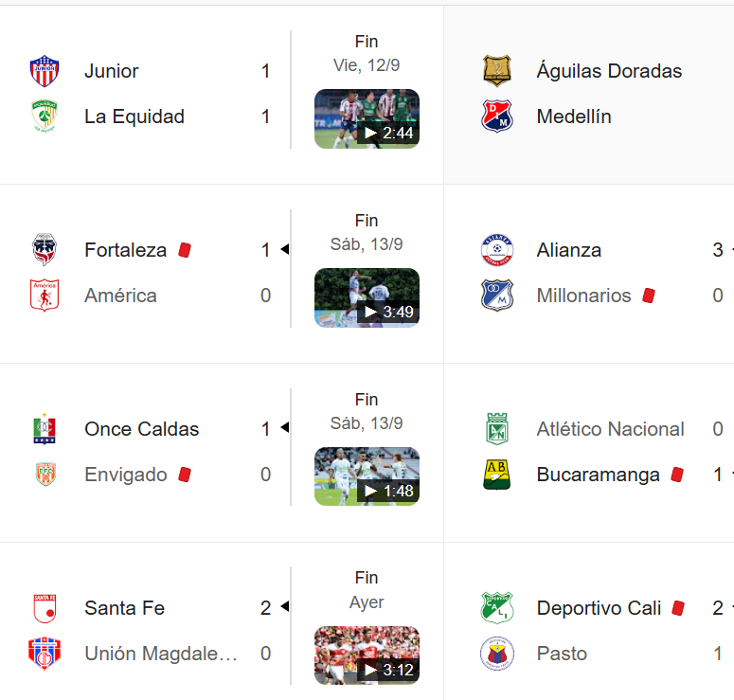
Task: Open the Unión Magdalena team name
Action: pyautogui.click(x=161, y=654)
